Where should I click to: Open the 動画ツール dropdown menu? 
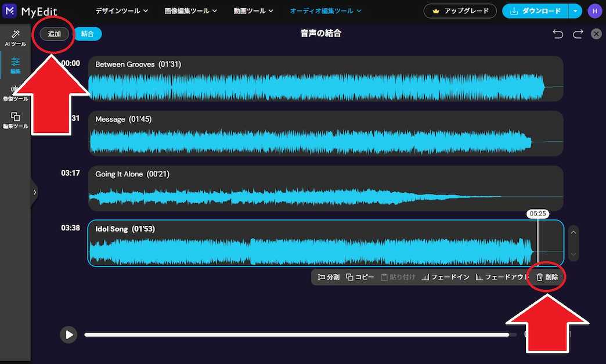tap(253, 10)
